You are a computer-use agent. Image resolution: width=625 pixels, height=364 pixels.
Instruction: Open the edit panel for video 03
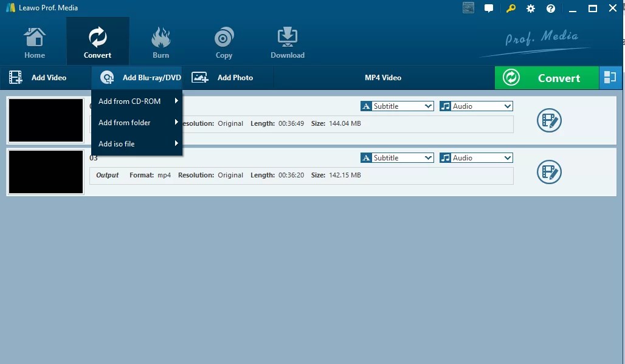pos(548,172)
